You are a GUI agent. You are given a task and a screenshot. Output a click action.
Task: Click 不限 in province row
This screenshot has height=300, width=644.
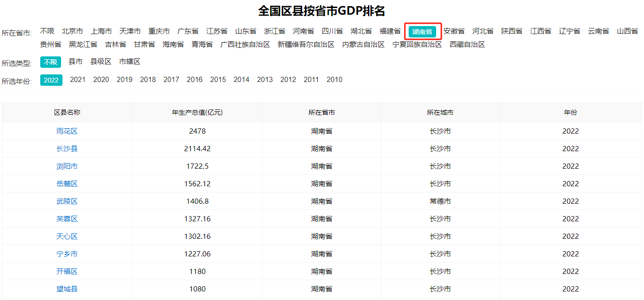tap(47, 31)
